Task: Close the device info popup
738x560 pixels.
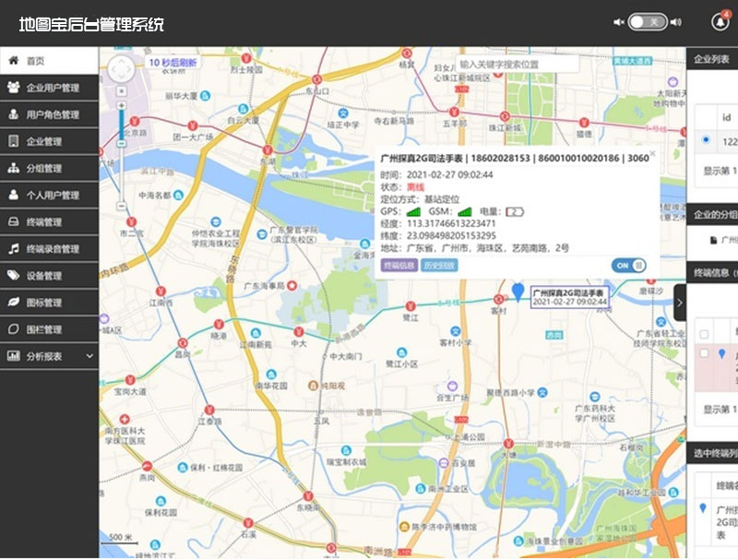Action: (652, 153)
